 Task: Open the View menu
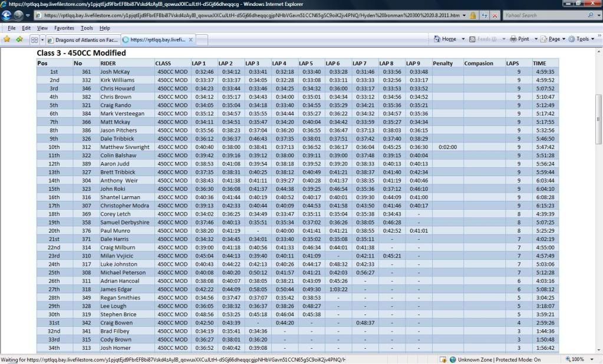pos(42,28)
